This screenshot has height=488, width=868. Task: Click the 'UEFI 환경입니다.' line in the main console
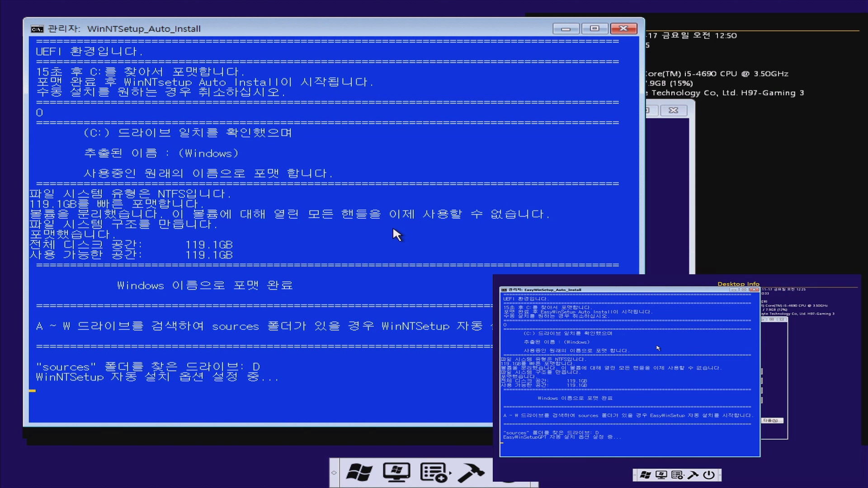(89, 52)
